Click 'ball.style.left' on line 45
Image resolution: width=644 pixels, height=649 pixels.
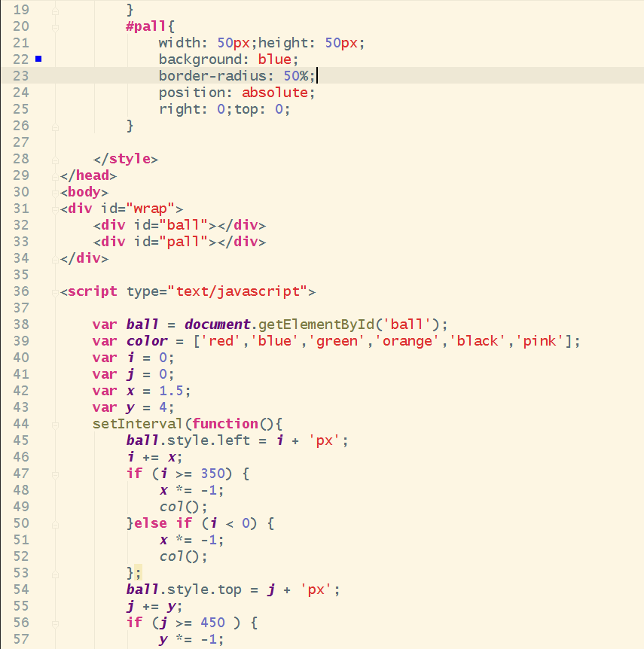[x=188, y=440]
